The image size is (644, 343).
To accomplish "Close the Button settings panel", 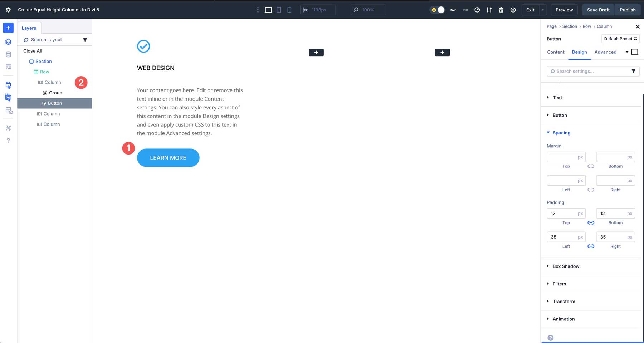I will coord(638,26).
